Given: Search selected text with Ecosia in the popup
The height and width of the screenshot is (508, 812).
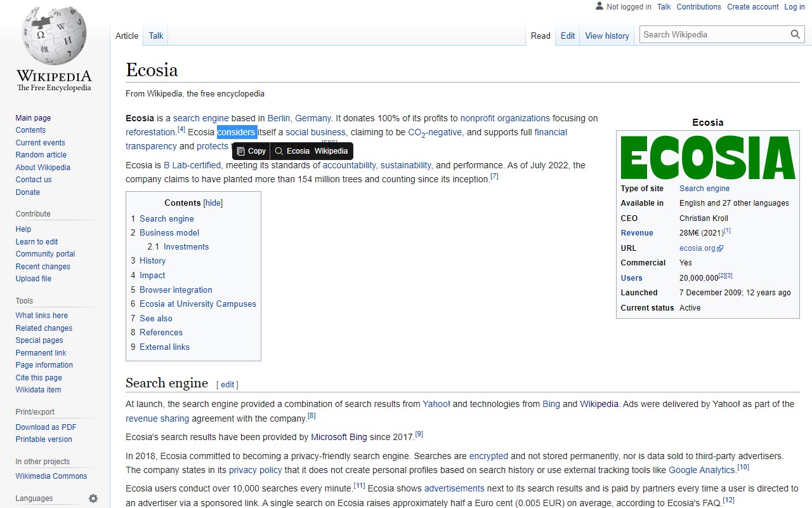Looking at the screenshot, I should (292, 151).
